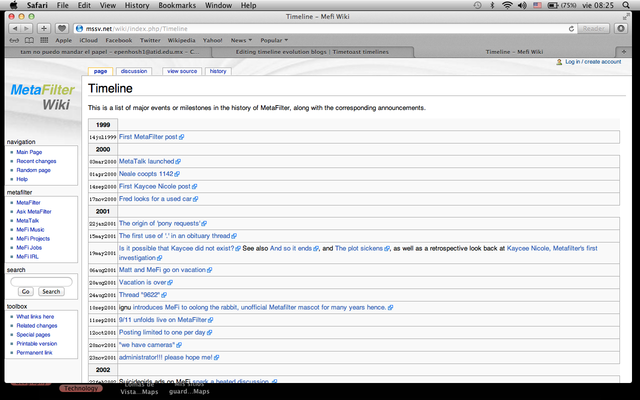Open the File menu
The height and width of the screenshot is (400, 640).
pos(62,5)
